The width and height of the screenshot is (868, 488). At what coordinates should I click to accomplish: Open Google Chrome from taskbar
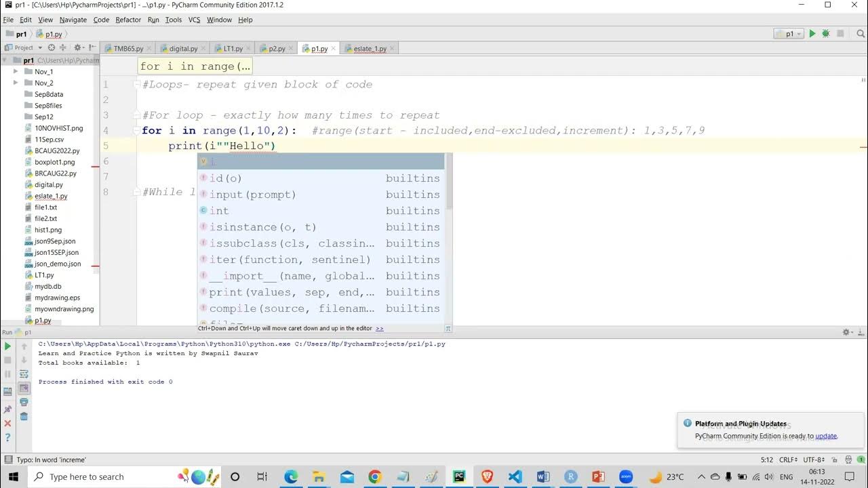tap(375, 476)
